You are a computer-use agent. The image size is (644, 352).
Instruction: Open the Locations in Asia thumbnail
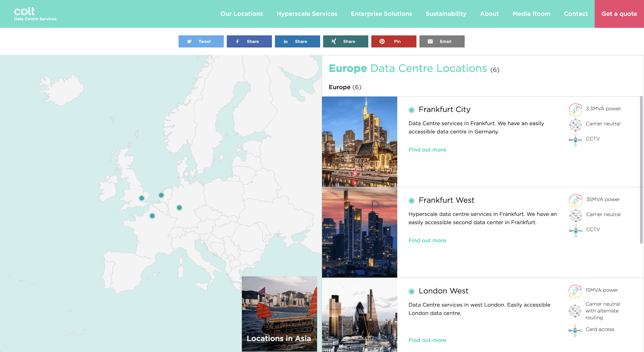279,314
